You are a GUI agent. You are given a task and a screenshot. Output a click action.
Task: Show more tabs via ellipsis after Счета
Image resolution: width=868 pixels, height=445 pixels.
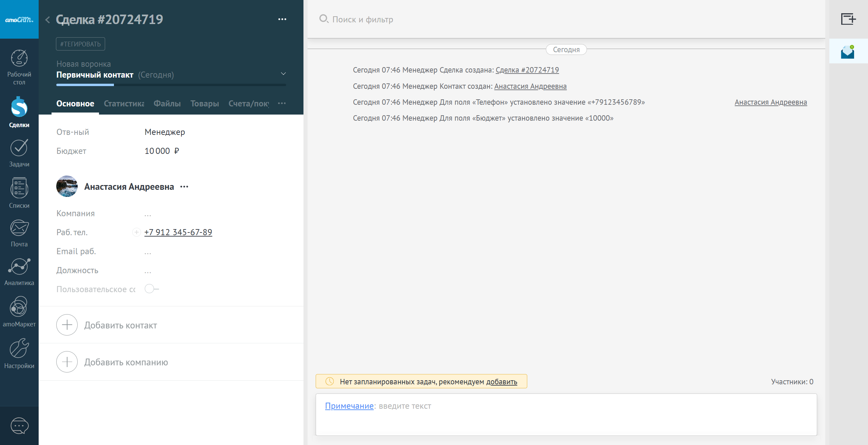coord(282,103)
